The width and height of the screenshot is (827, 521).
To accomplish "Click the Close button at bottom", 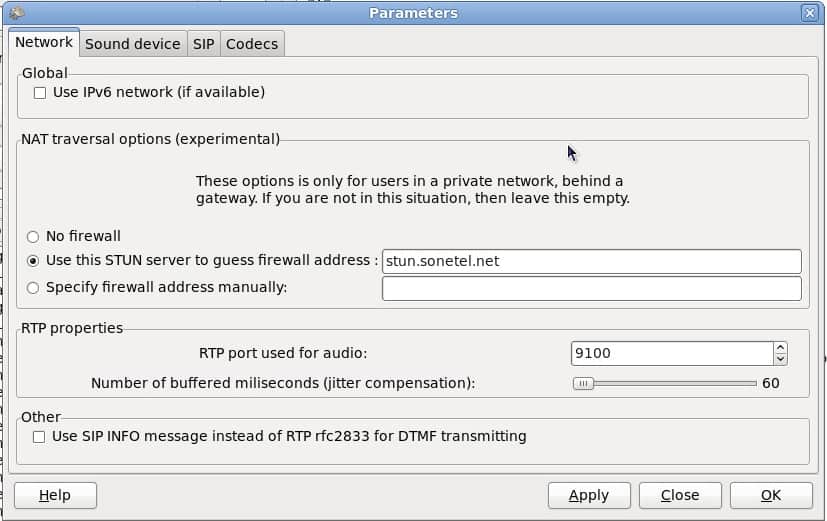I will (680, 495).
